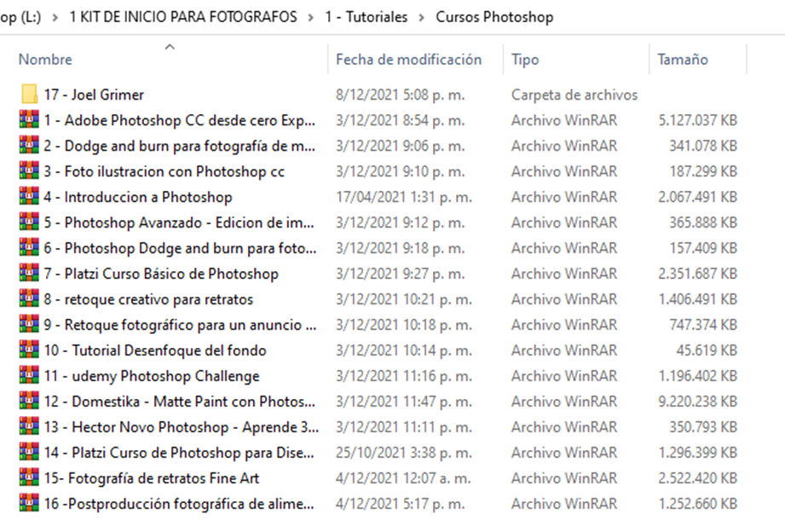Sort files by the Tipo column

(x=525, y=60)
